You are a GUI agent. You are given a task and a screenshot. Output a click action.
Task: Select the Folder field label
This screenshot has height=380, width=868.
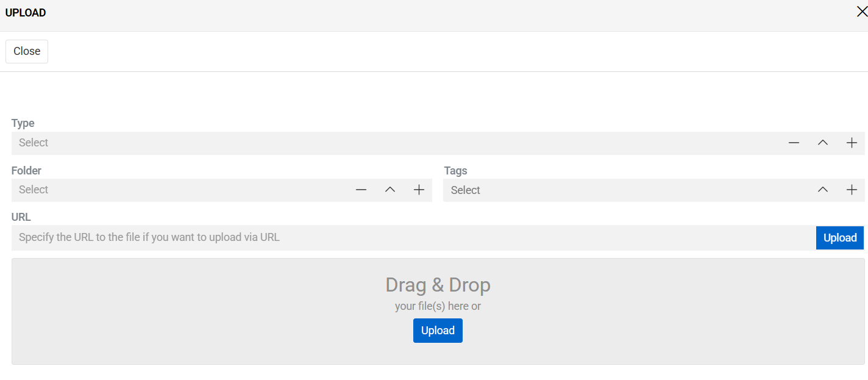[x=26, y=170]
